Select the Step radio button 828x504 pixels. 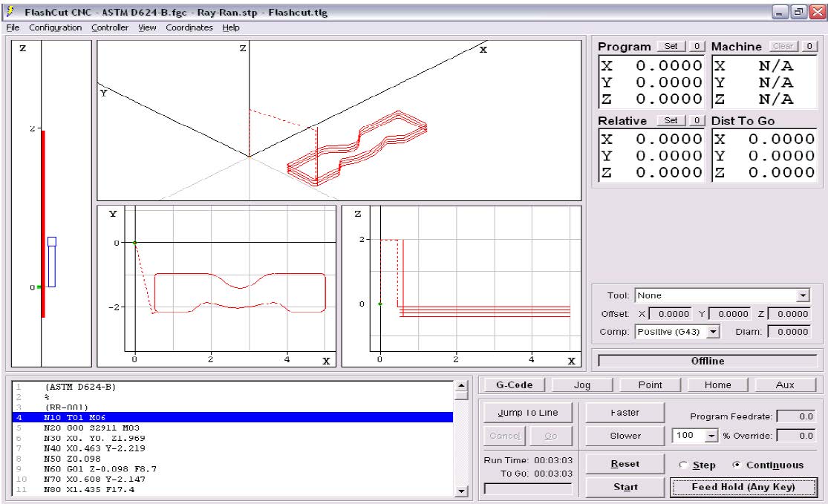pos(684,465)
